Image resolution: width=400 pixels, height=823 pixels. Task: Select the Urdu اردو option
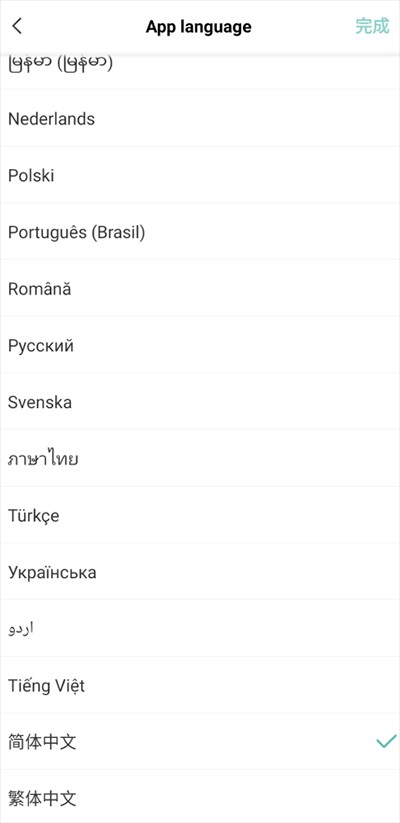200,628
